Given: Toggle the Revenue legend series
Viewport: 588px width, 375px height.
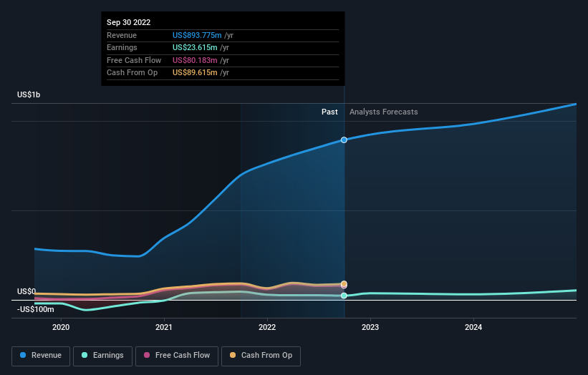Looking at the screenshot, I should tap(41, 356).
